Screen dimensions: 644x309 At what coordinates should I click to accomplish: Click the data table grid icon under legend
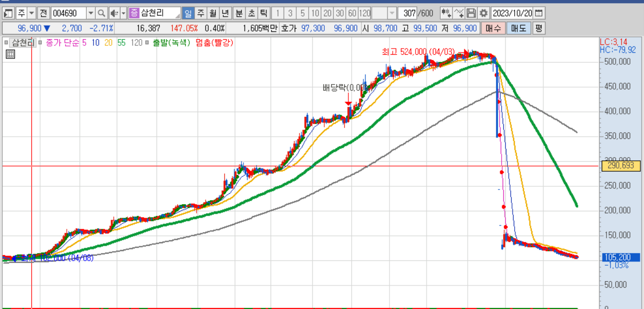10,54
